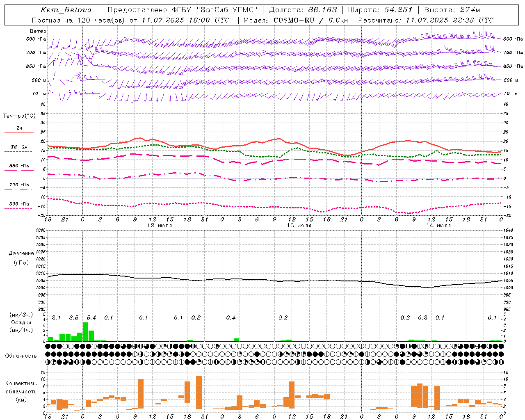Click the 12 июля date label
The image size is (525, 420).
tap(160, 226)
